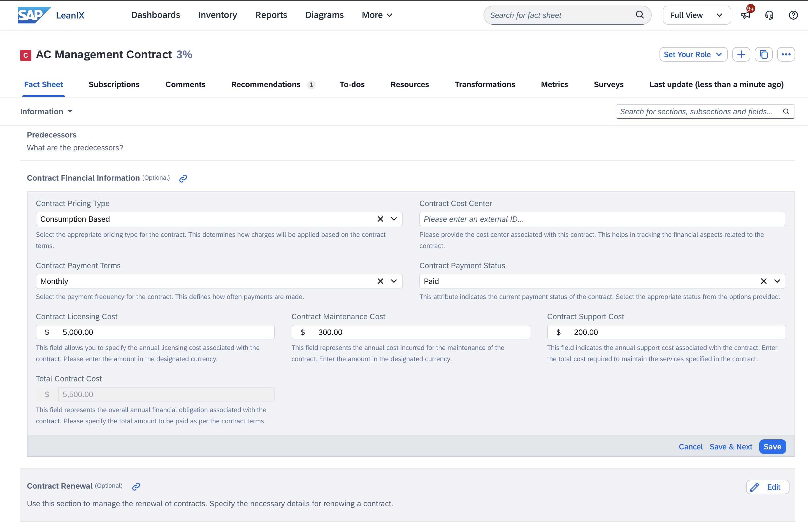Open the Full View dropdown
Image resolution: width=808 pixels, height=532 pixels.
697,15
